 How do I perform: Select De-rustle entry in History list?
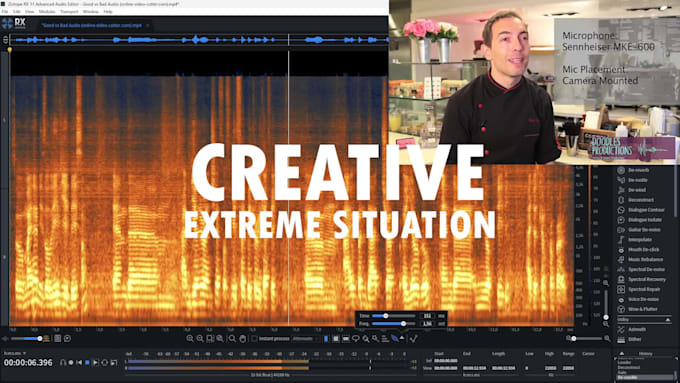click(x=644, y=377)
